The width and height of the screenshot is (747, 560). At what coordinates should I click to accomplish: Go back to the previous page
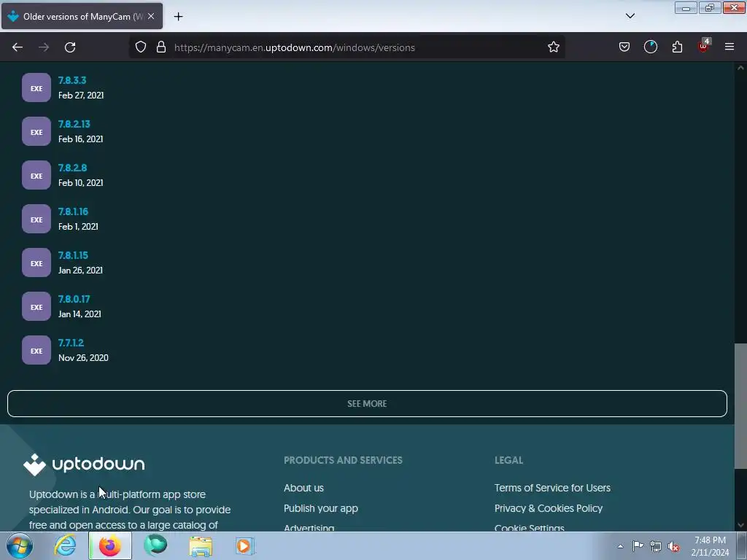pyautogui.click(x=18, y=47)
